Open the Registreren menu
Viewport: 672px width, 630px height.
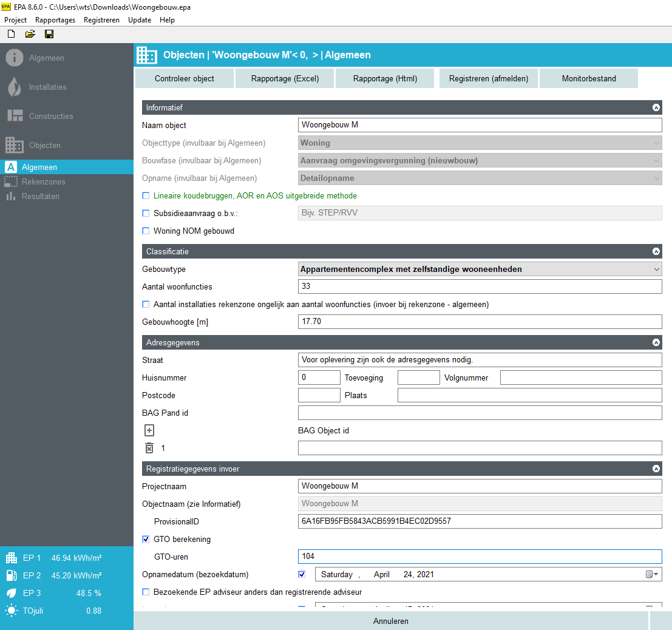[101, 20]
